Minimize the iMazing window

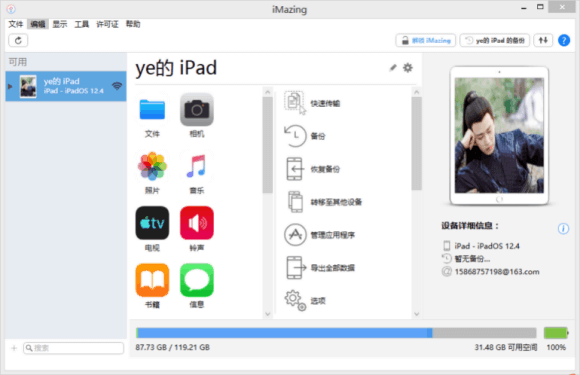tap(523, 8)
